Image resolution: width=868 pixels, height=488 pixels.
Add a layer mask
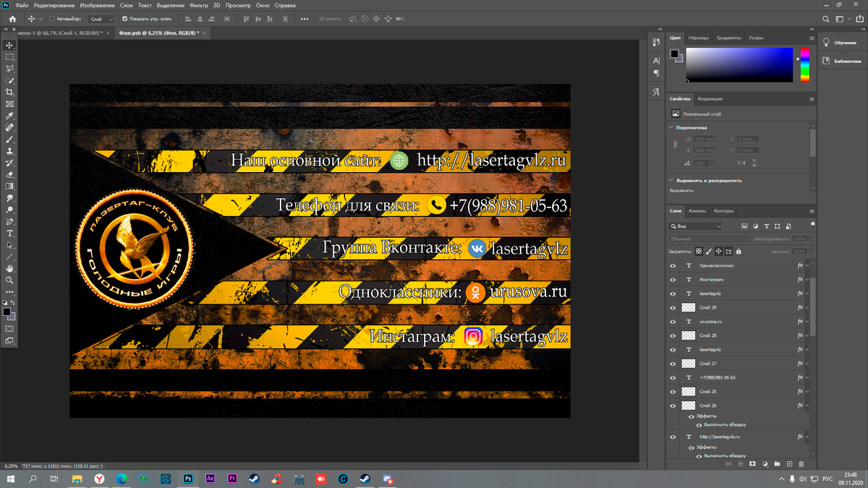[x=752, y=463]
